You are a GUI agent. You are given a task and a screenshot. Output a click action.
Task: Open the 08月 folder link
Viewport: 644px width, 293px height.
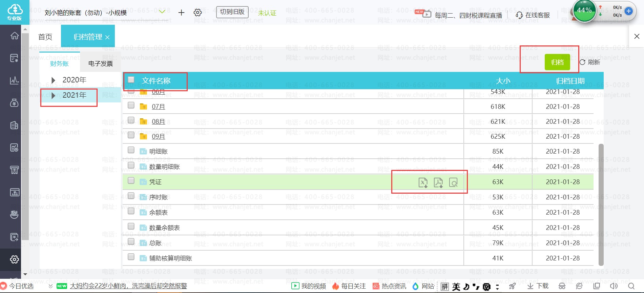159,121
